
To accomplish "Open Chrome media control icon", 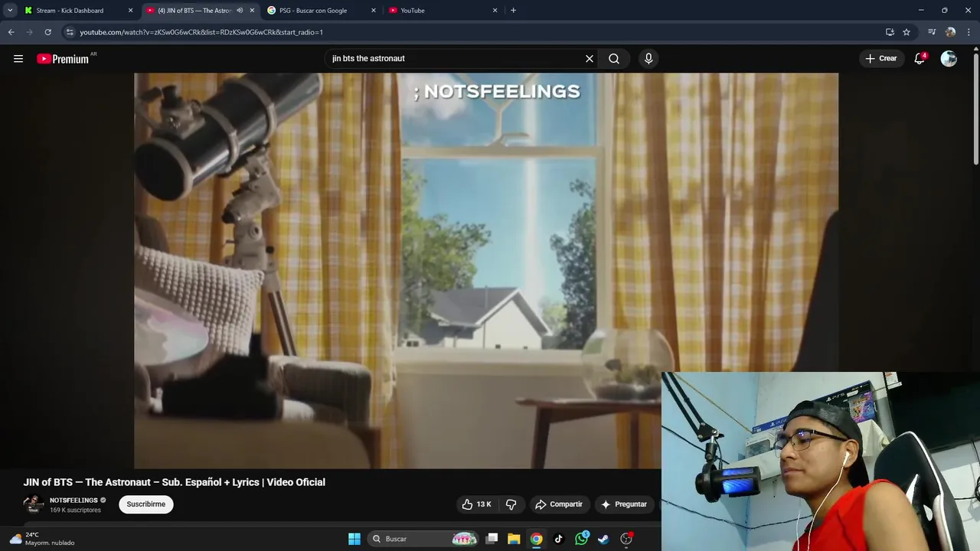I will 932,32.
